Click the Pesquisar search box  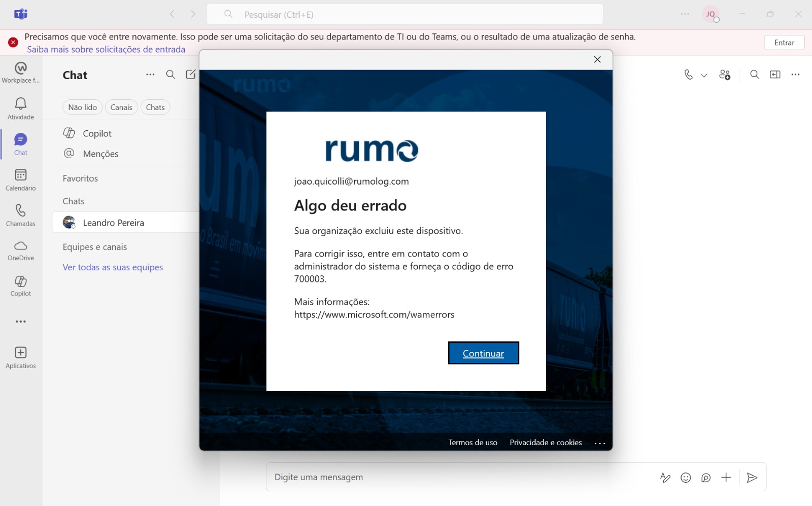405,14
